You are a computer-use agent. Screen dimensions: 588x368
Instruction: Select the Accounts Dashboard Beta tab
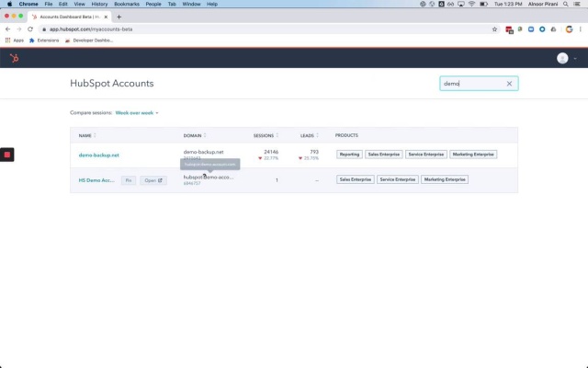click(70, 17)
